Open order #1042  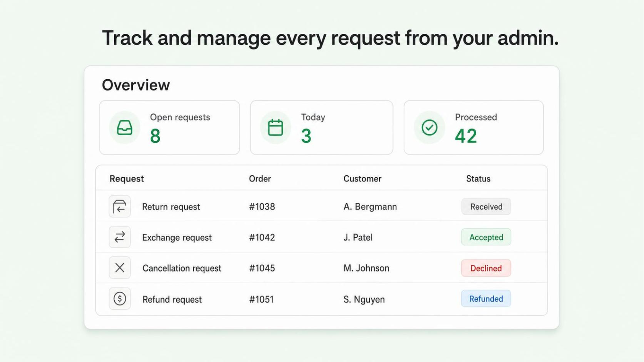point(262,237)
